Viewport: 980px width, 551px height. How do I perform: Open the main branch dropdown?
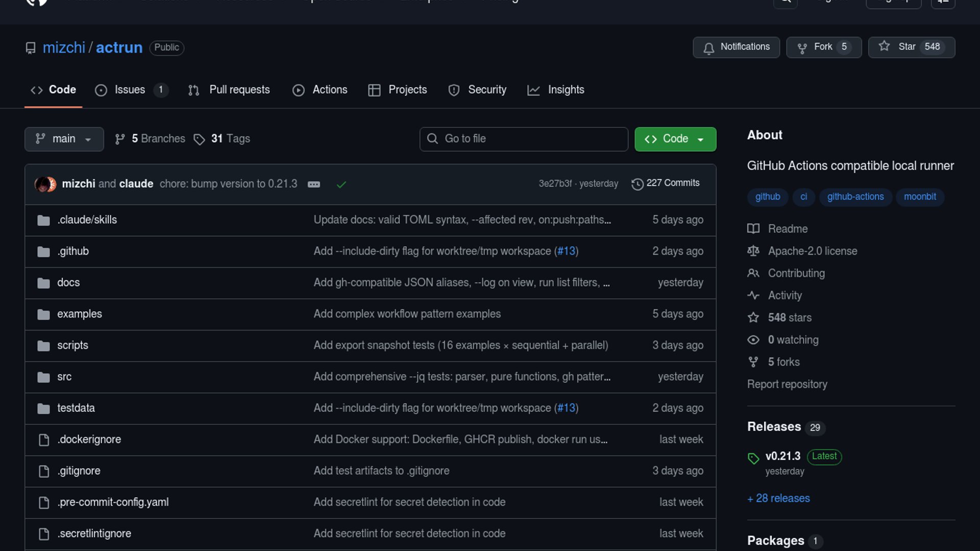(x=64, y=139)
